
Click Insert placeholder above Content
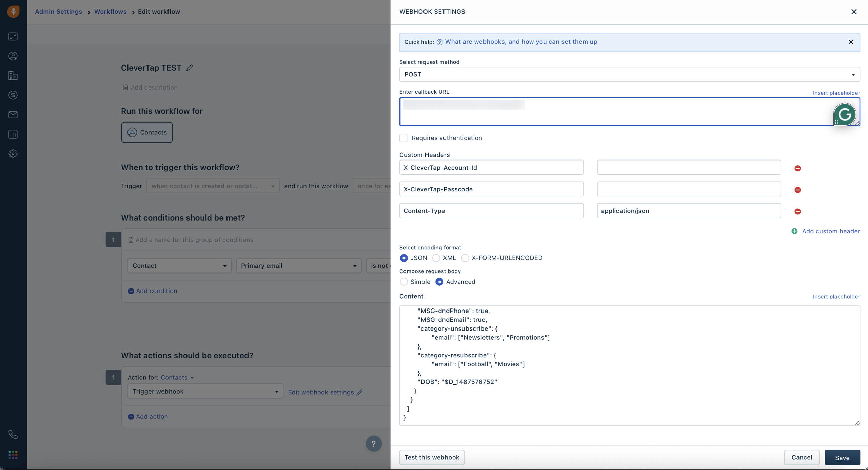(x=836, y=297)
